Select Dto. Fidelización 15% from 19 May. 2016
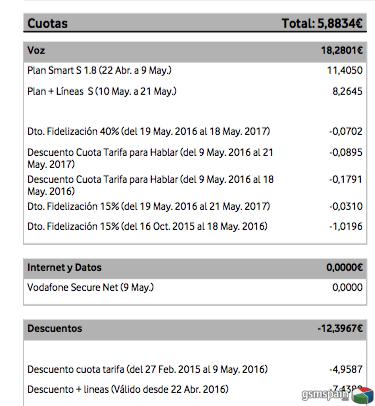 pos(195,206)
